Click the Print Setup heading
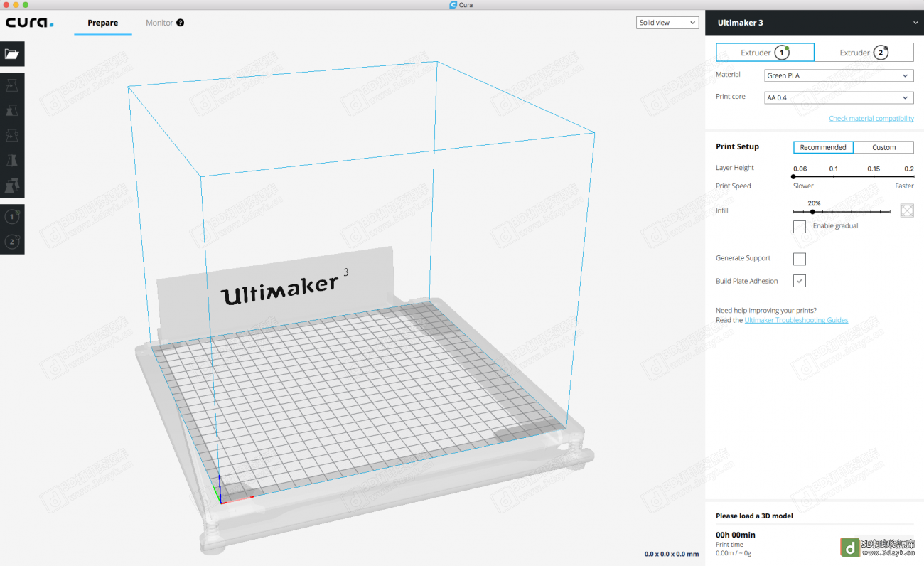The height and width of the screenshot is (566, 924). [737, 146]
